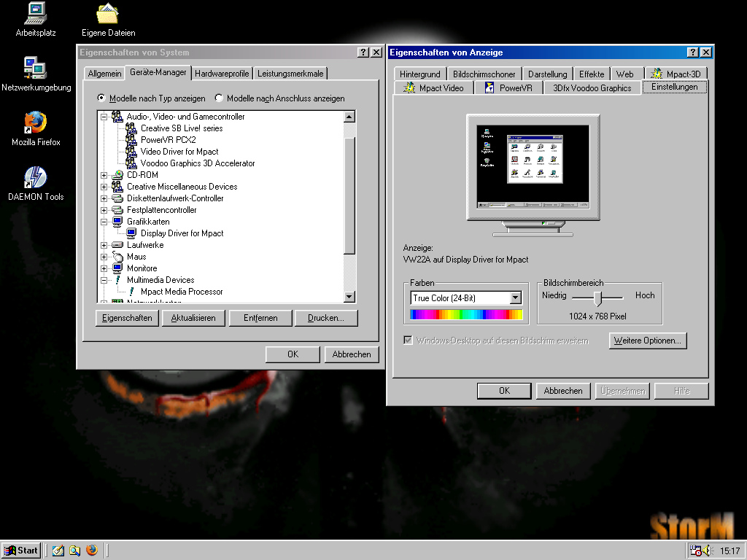Viewport: 747px width, 560px height.
Task: Click the Aktualisieren button
Action: pyautogui.click(x=193, y=318)
